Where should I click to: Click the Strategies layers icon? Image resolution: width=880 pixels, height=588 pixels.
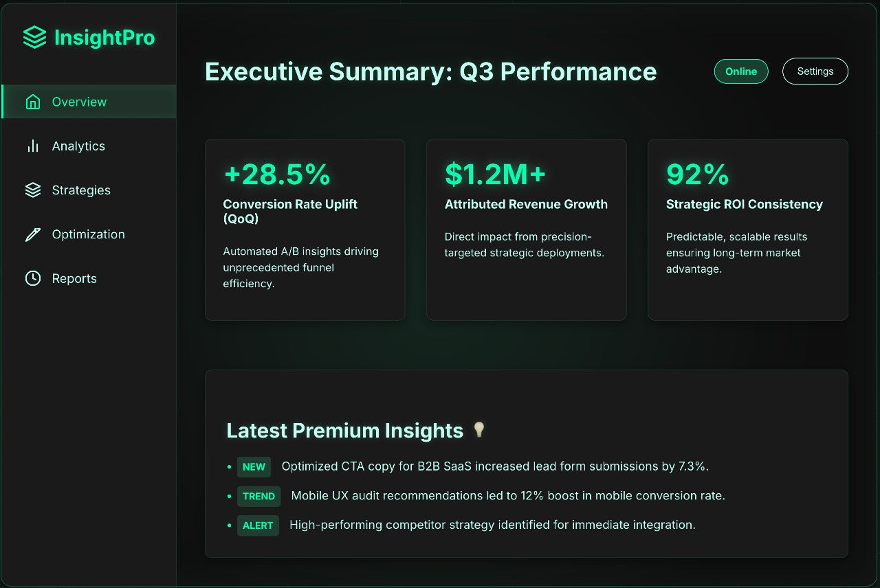click(33, 190)
